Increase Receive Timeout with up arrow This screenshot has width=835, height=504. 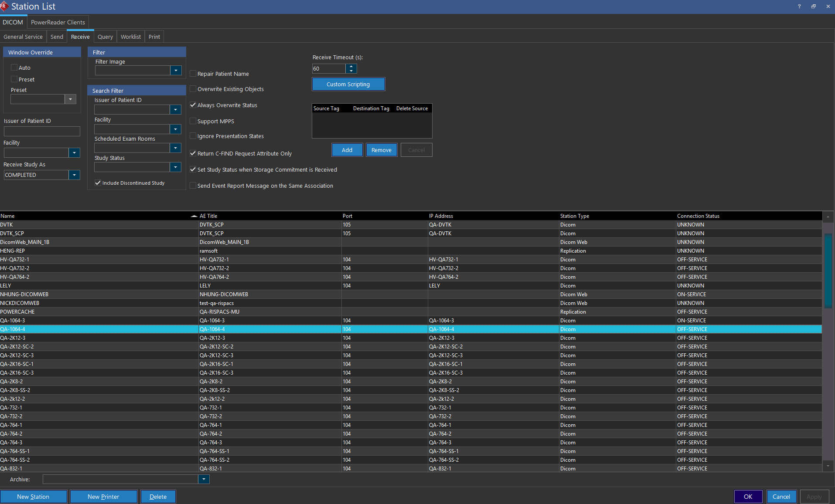click(351, 66)
